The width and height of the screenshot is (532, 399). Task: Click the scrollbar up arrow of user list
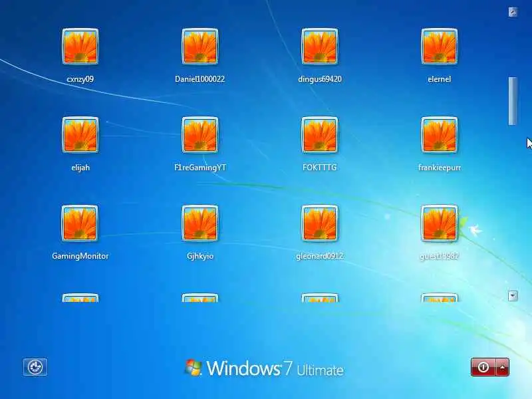click(513, 12)
